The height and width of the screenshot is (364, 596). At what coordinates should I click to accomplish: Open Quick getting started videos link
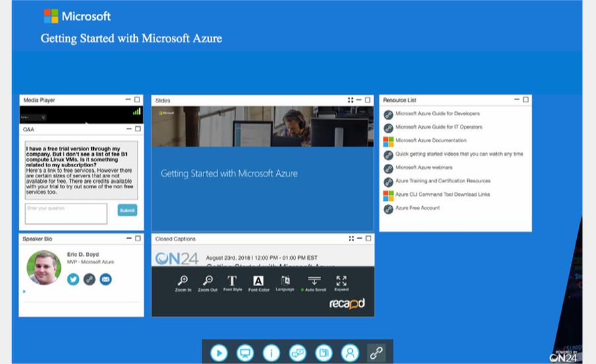pos(459,154)
